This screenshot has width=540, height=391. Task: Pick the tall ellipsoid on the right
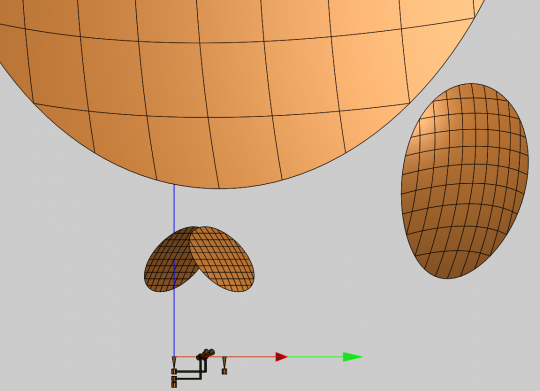(x=465, y=181)
